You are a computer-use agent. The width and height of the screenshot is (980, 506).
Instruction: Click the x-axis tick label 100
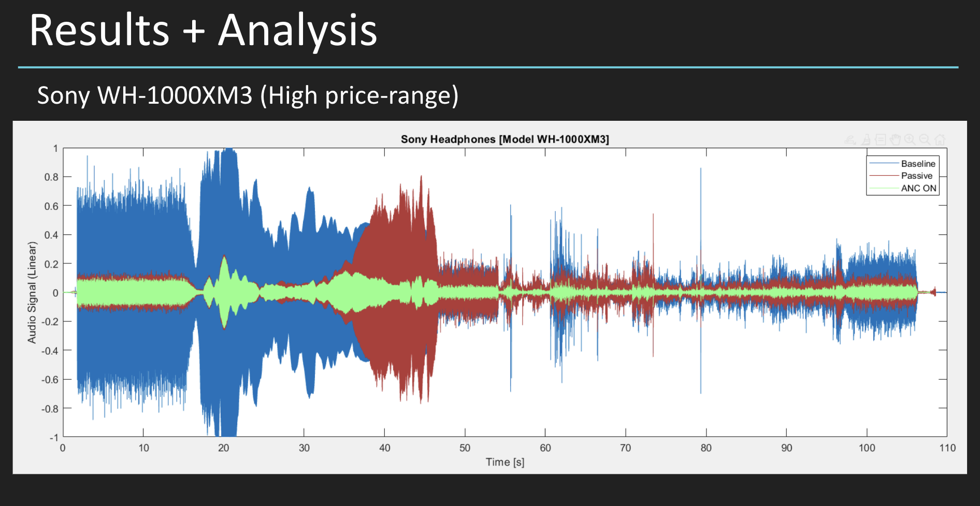[x=867, y=448]
